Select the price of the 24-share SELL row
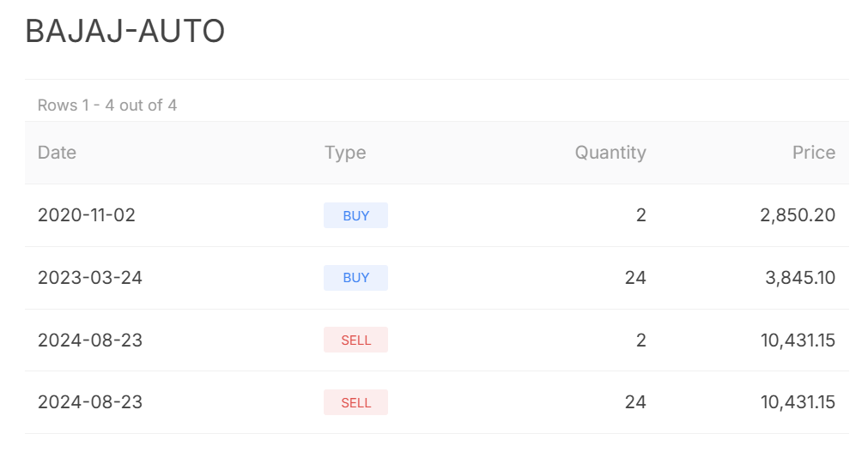The height and width of the screenshot is (458, 868). (x=797, y=402)
